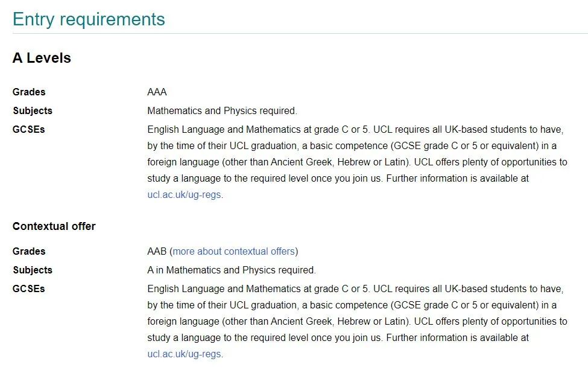The image size is (588, 376).
Task: Click the "AAA" grade value
Action: click(x=157, y=92)
